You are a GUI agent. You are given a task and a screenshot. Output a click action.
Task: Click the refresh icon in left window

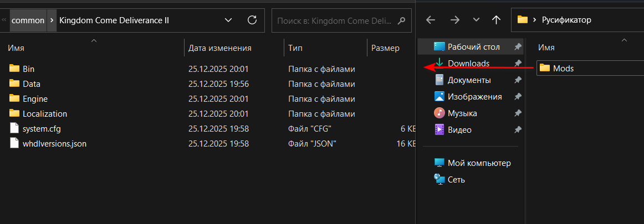point(252,20)
